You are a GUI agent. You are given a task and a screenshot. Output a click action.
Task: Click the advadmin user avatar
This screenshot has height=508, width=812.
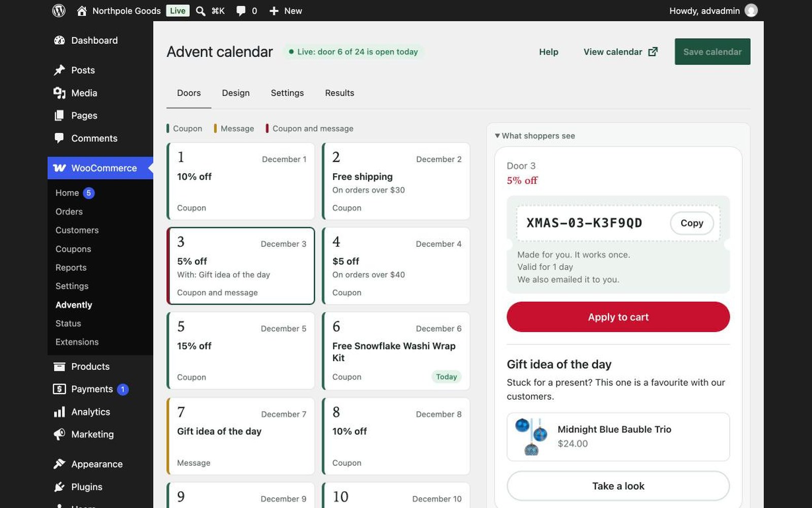[751, 11]
